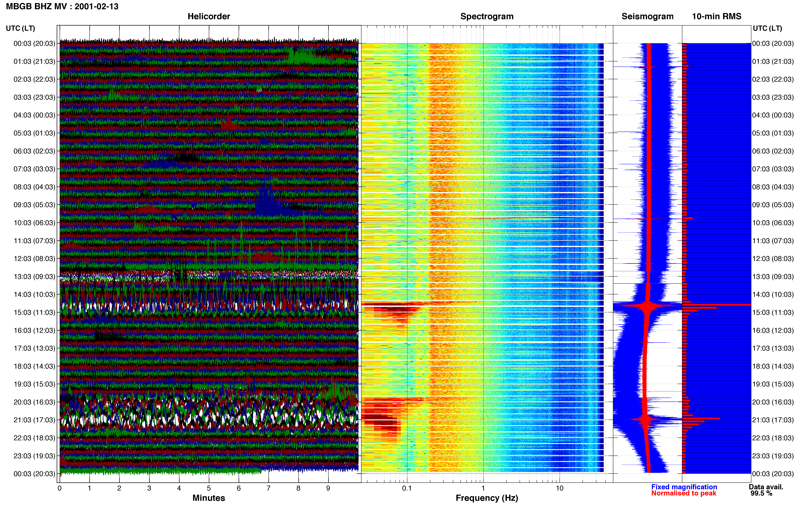Click '17:03 (13:03)' on the RMS-side time axis
This screenshot has height=508, width=812.
773,348
